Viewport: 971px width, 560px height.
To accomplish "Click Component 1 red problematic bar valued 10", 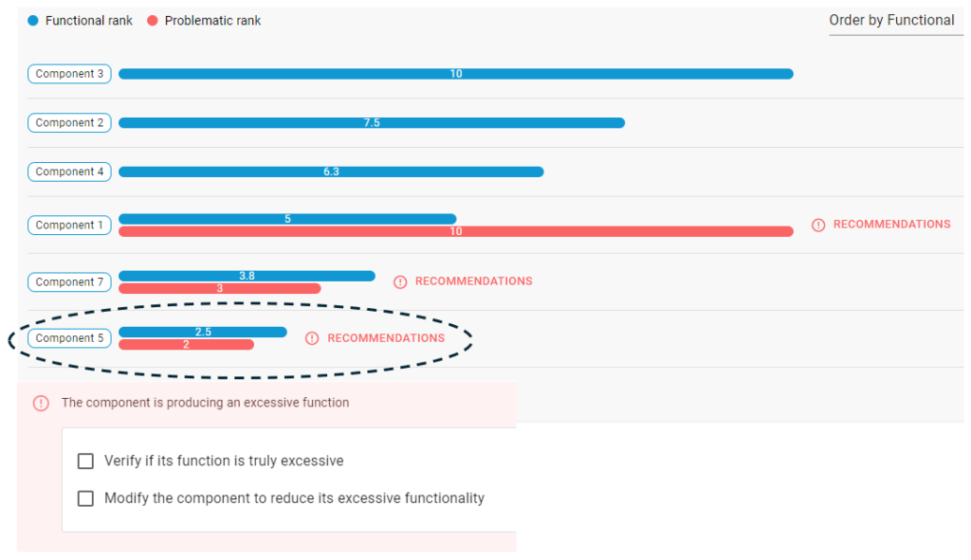I will [x=456, y=231].
